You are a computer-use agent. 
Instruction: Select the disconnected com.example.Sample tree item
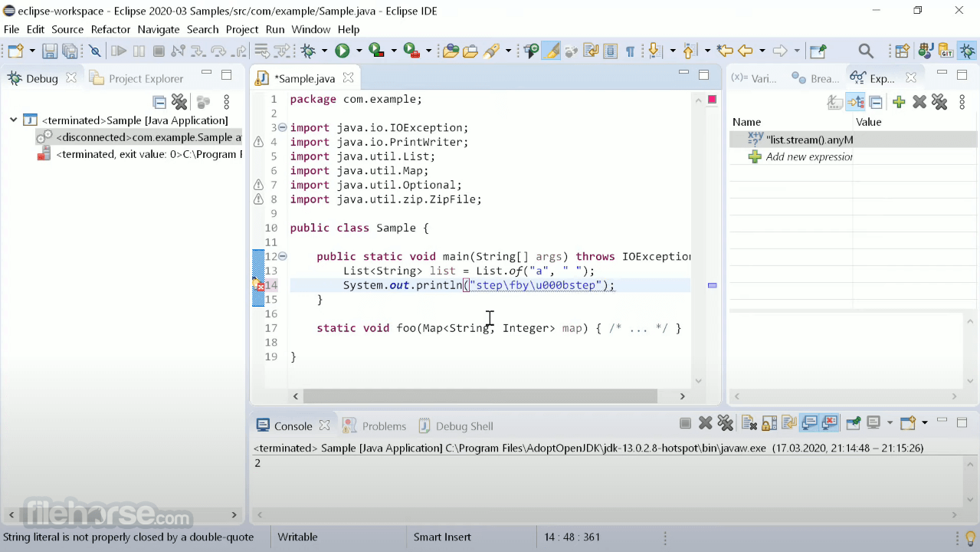(x=141, y=137)
